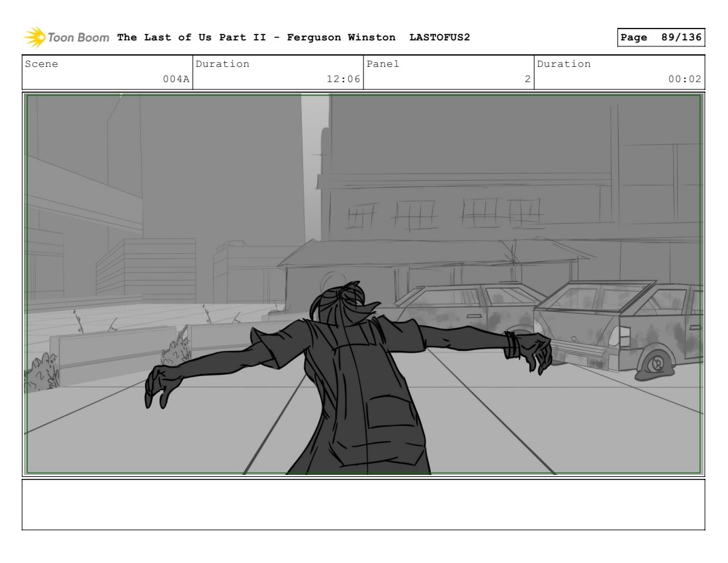The width and height of the screenshot is (728, 563).
Task: Select the scene duration value '12:06'
Action: 343,79
